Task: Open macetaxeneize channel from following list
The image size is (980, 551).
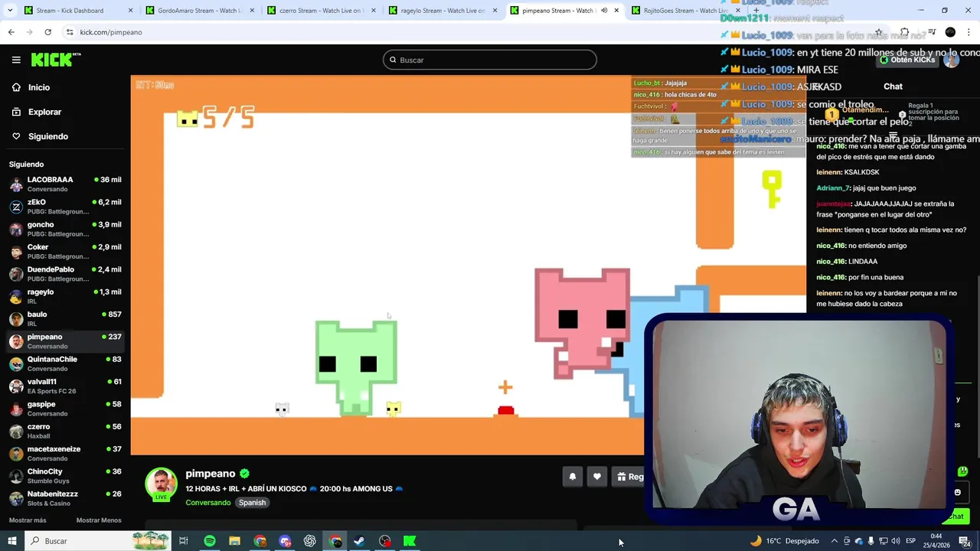Action: click(x=65, y=453)
